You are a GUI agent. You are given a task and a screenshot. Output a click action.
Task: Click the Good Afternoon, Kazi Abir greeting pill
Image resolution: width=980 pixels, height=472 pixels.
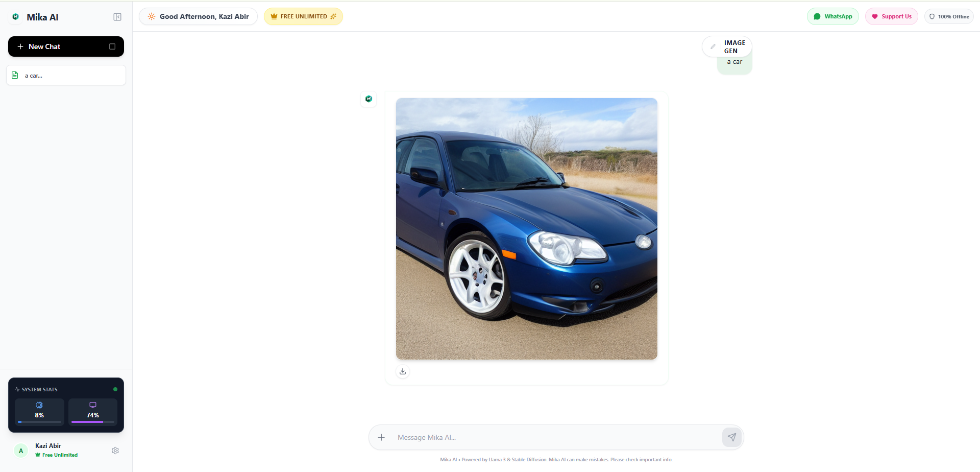pos(198,16)
